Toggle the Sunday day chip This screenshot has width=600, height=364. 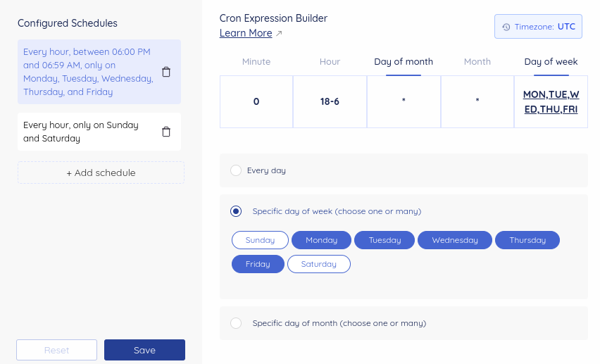260,240
